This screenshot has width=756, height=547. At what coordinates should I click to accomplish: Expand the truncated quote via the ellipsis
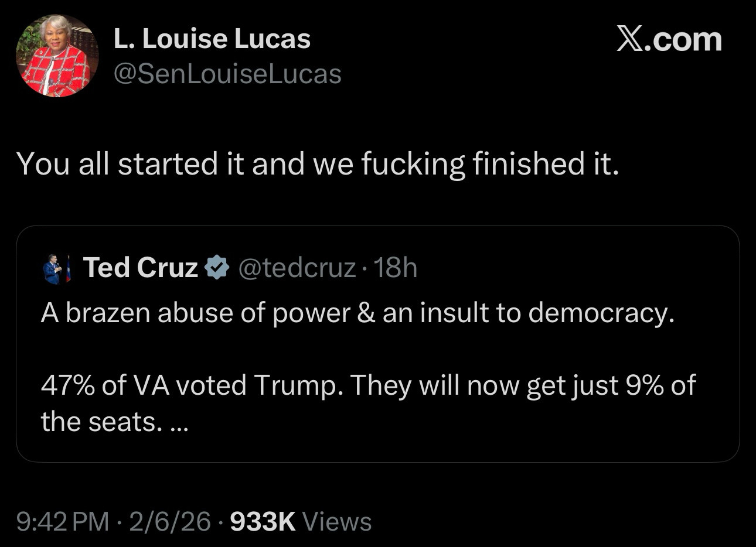(x=179, y=423)
